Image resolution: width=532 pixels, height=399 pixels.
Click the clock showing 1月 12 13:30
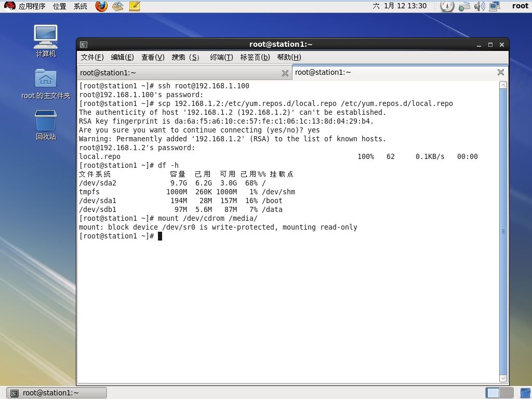click(x=400, y=6)
